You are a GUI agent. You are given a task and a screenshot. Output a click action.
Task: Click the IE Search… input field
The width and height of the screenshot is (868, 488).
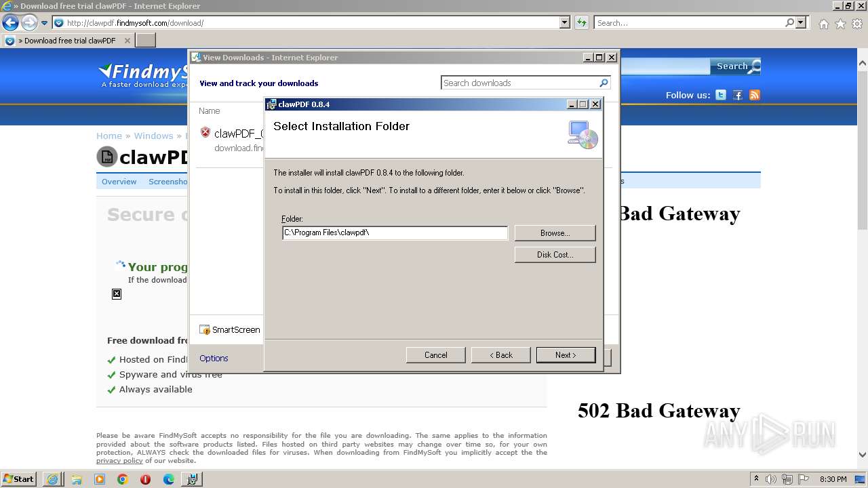tap(689, 23)
